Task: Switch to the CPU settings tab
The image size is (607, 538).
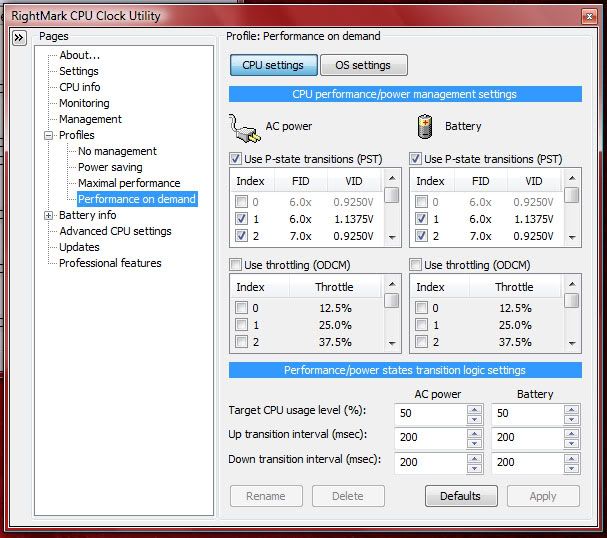Action: [x=273, y=65]
